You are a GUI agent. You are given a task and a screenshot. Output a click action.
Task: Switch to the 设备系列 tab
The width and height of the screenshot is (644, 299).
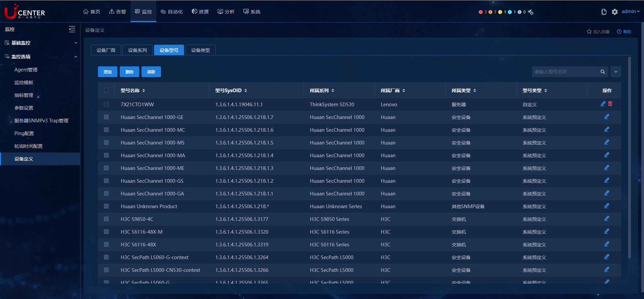coord(138,50)
